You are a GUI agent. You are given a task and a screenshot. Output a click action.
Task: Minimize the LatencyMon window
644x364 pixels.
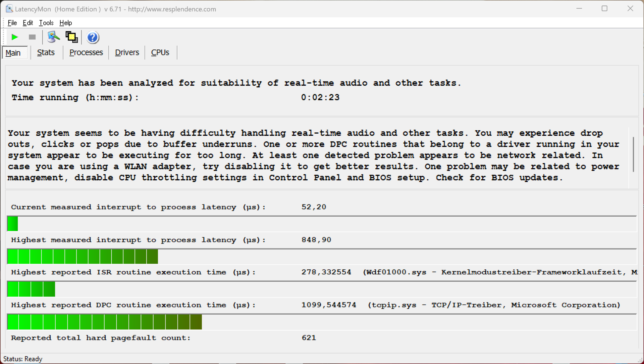click(579, 9)
